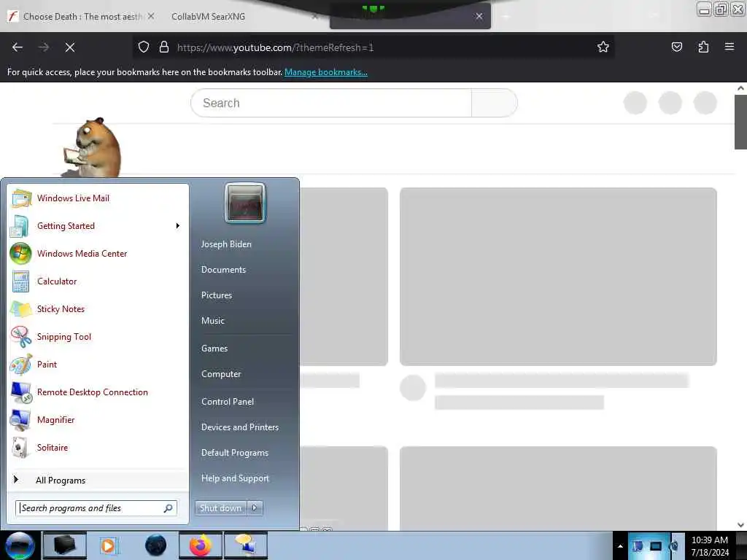Open the Games explorer
This screenshot has height=560, width=747.
214,349
